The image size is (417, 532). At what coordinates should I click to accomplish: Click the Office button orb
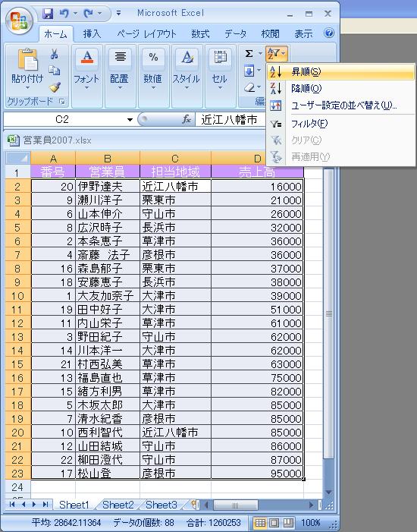point(19,21)
